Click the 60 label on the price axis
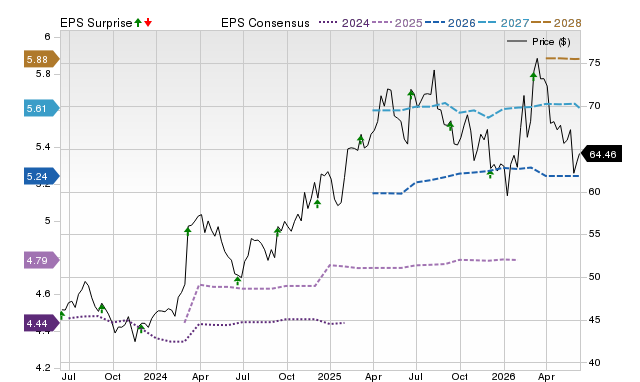 (594, 191)
